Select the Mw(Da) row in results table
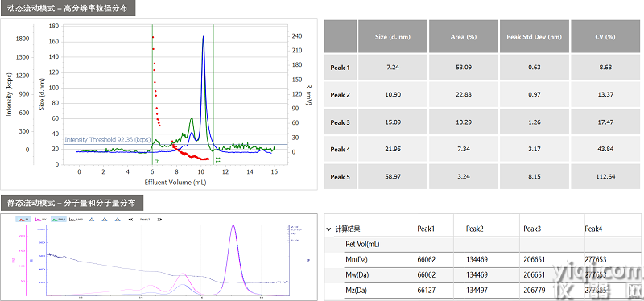The image size is (644, 301). (x=484, y=274)
